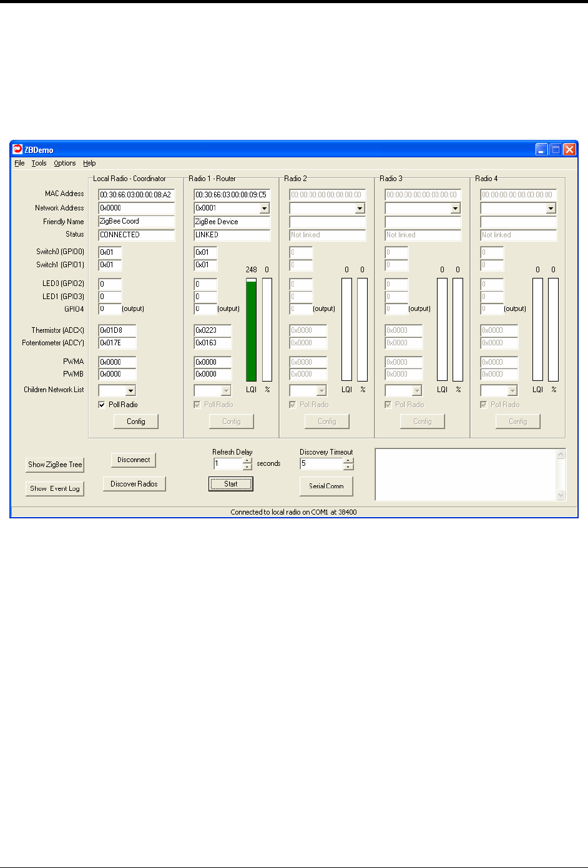Click Config button for Local Radio

tap(136, 422)
